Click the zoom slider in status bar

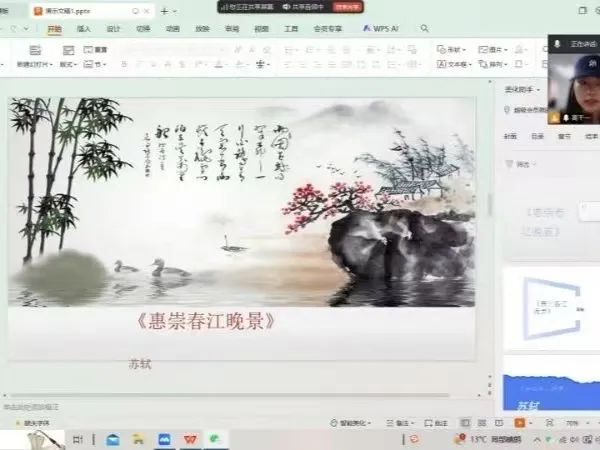tap(585, 423)
